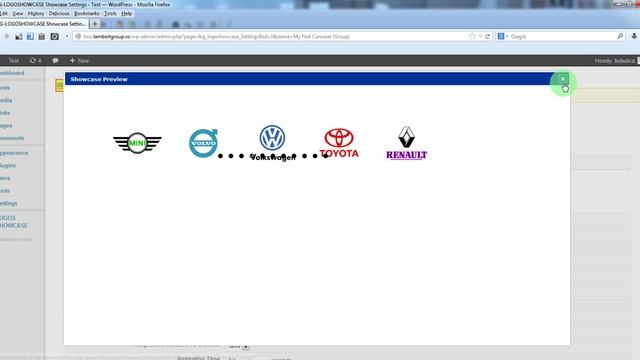
Task: Open Plugins in the WordPress sidebar
Action: click(8, 165)
